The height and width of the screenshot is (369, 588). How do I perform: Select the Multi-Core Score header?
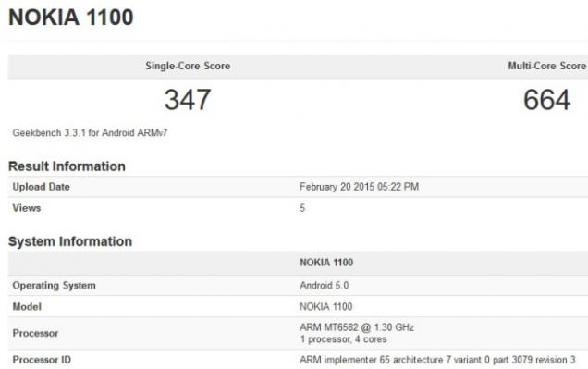click(x=546, y=66)
